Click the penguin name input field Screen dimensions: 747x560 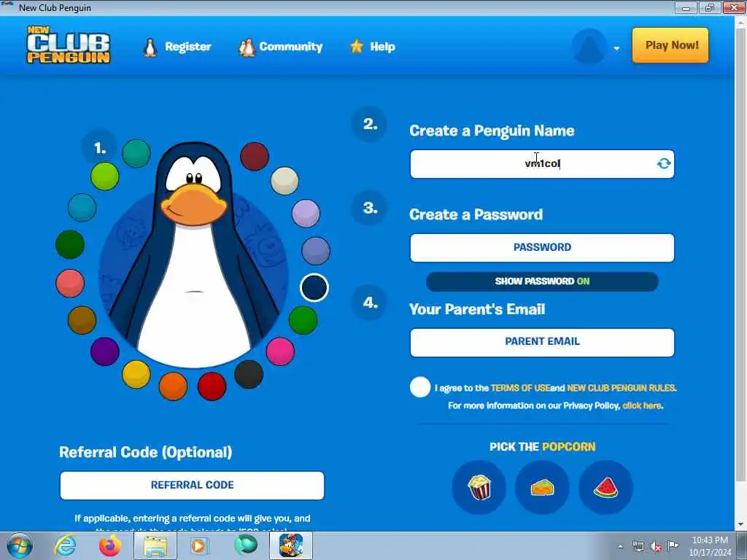[542, 164]
